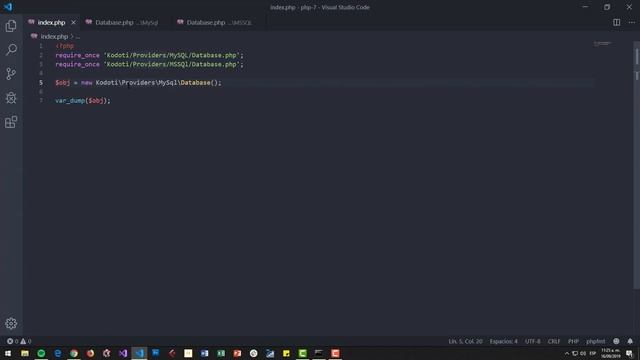This screenshot has width=640, height=360.
Task: Click line number 7 in the gutter
Action: click(41, 100)
